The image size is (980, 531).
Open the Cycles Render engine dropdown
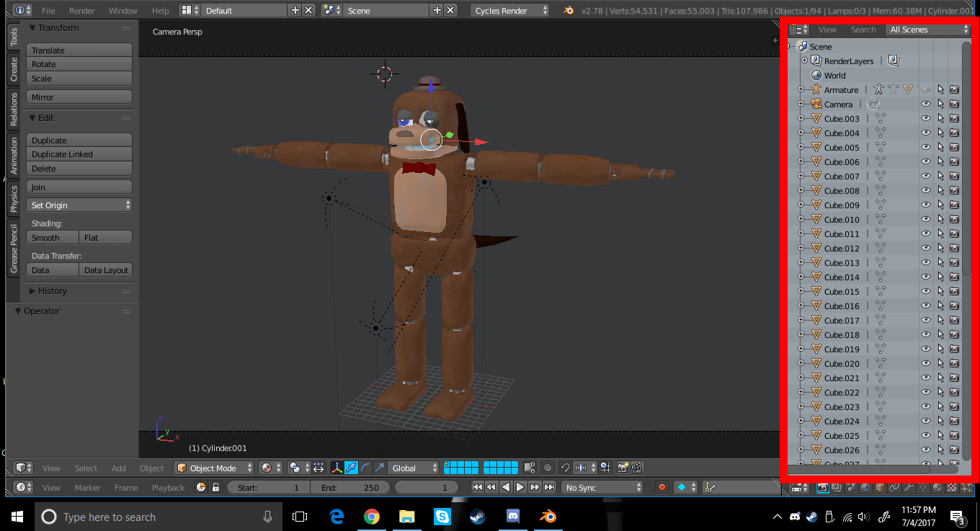click(x=509, y=10)
